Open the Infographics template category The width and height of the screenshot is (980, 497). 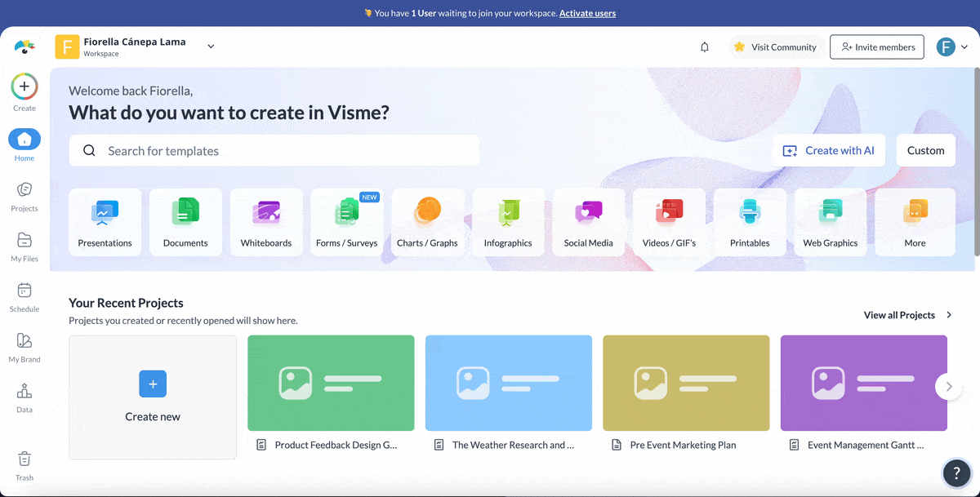[x=508, y=221]
